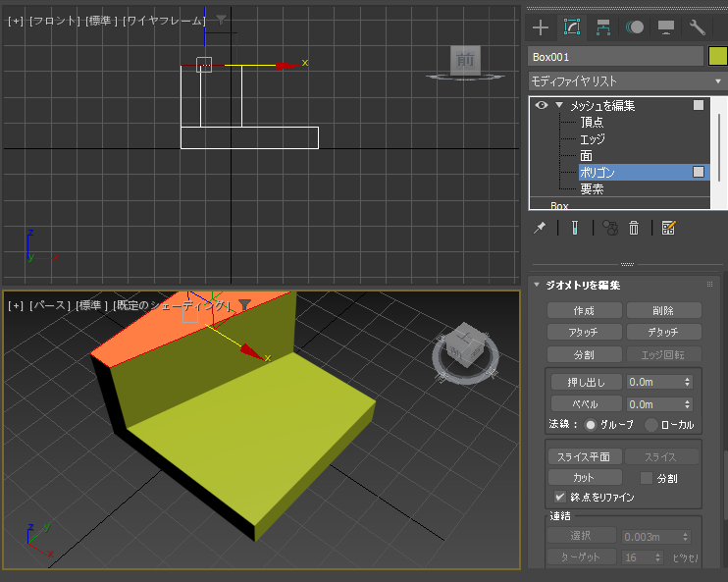Select 要素 sub-object level in stack
The height and width of the screenshot is (582, 728).
pos(592,189)
